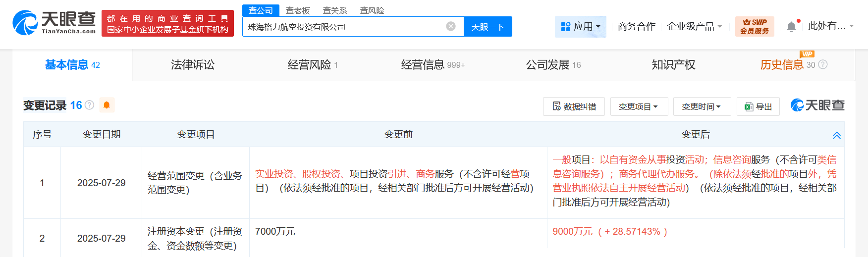Screen dimensions: 868x257
Task: Click the company name search input field
Action: coord(342,27)
